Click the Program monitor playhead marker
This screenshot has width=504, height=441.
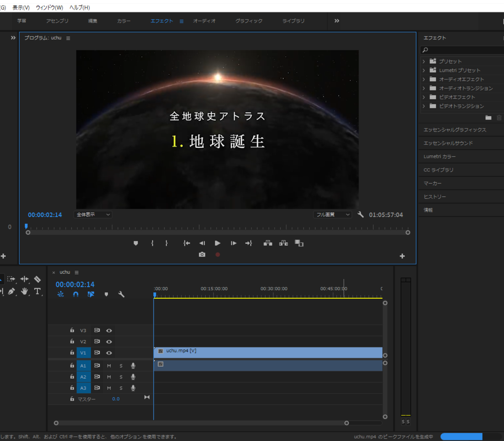[26, 226]
